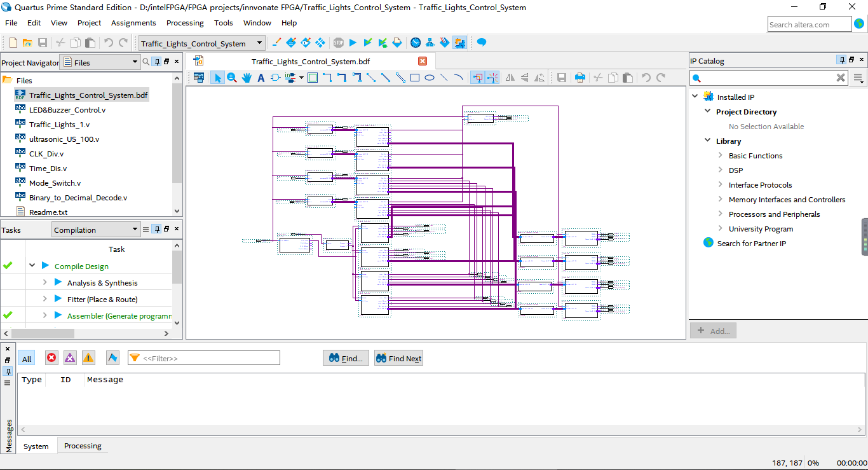Click the Add... button in IP Catalog
Image resolution: width=868 pixels, height=470 pixels.
[x=714, y=331]
